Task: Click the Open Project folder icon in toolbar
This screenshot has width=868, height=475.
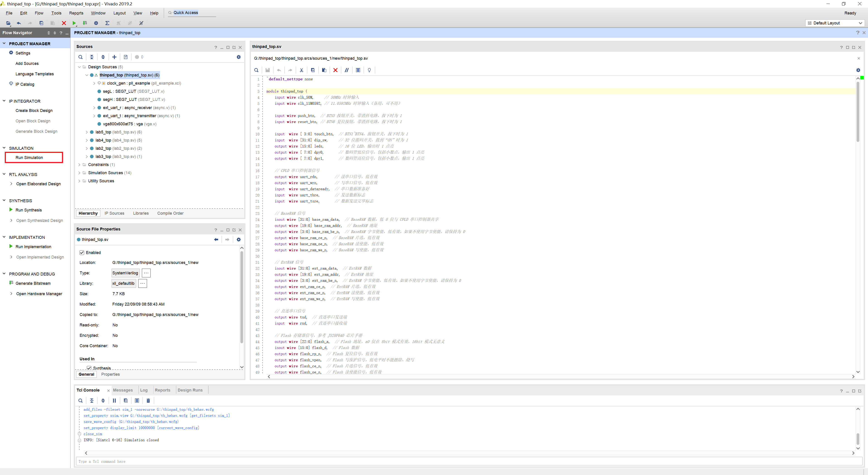Action: 8,23
